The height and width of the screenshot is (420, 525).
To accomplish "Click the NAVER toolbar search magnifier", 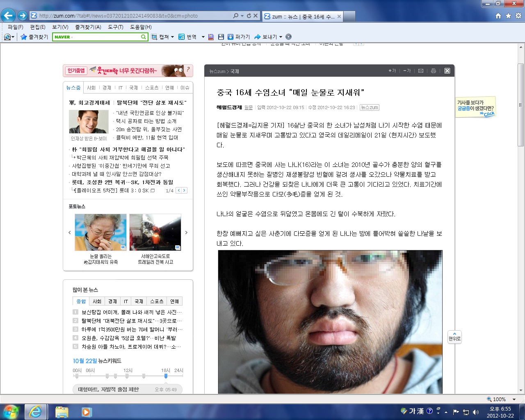I will 144,37.
